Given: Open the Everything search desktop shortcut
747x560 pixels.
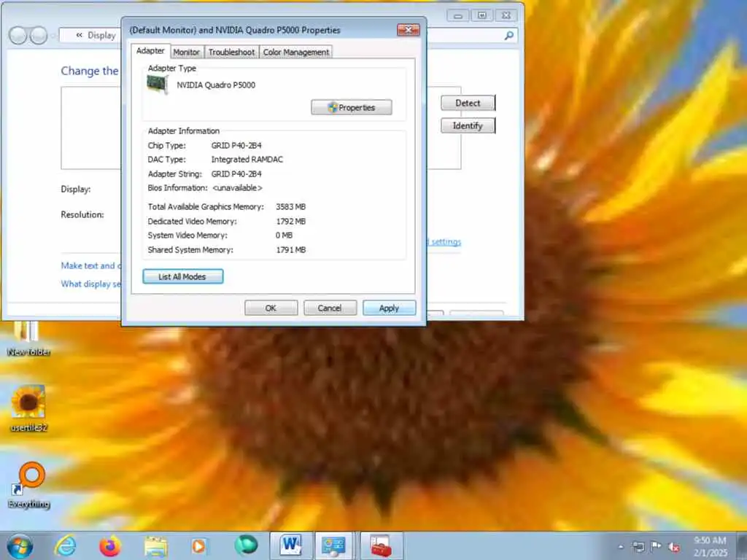Looking at the screenshot, I should click(29, 485).
